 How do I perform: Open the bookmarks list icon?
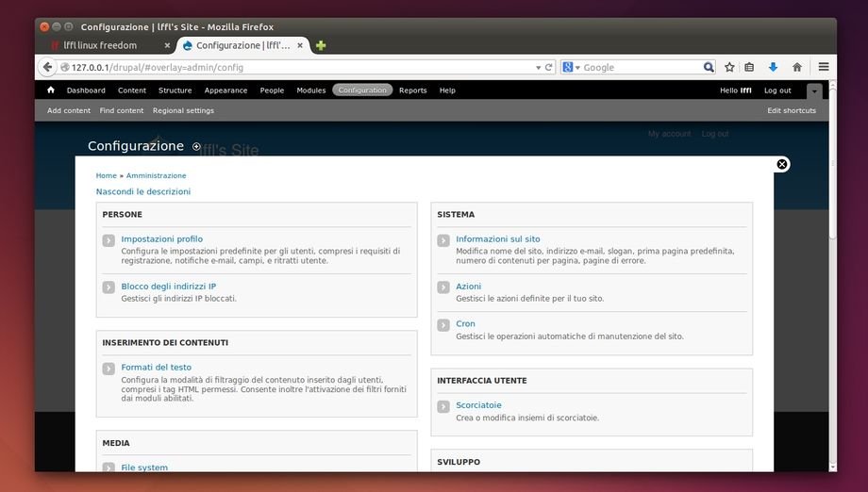coord(749,67)
